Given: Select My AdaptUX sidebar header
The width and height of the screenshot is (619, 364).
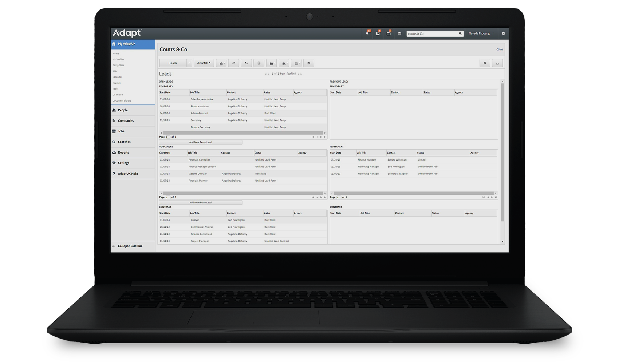Looking at the screenshot, I should (133, 44).
